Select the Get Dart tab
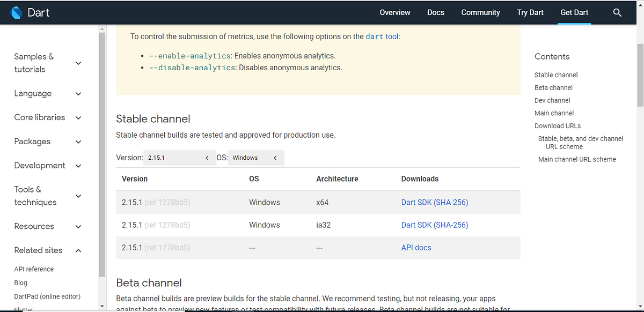 coord(574,12)
